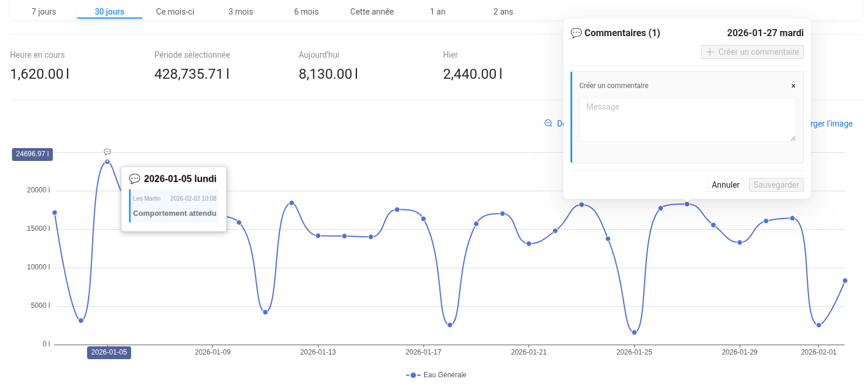The height and width of the screenshot is (386, 868).
Task: Close the 'Créer un commentaire' form with the ×
Action: [x=793, y=86]
